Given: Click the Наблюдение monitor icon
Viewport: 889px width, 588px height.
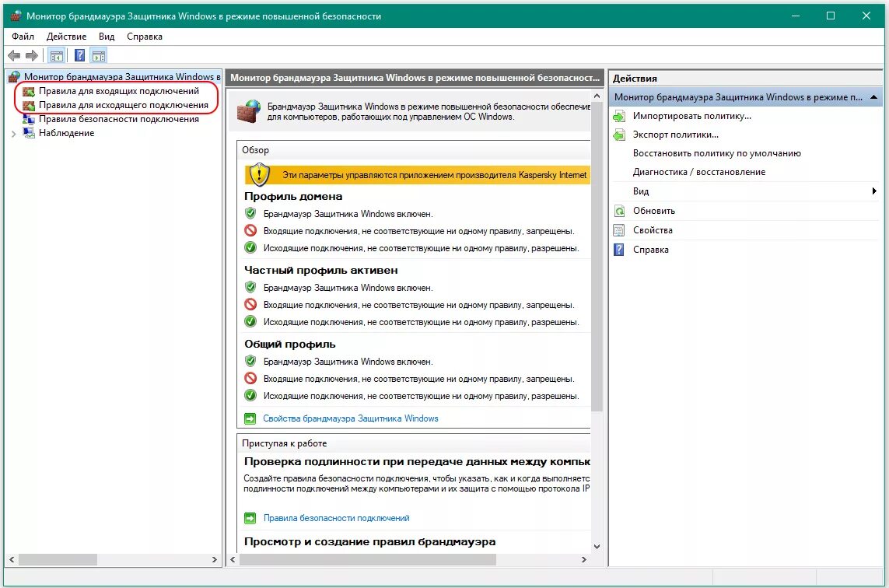Looking at the screenshot, I should tap(28, 133).
